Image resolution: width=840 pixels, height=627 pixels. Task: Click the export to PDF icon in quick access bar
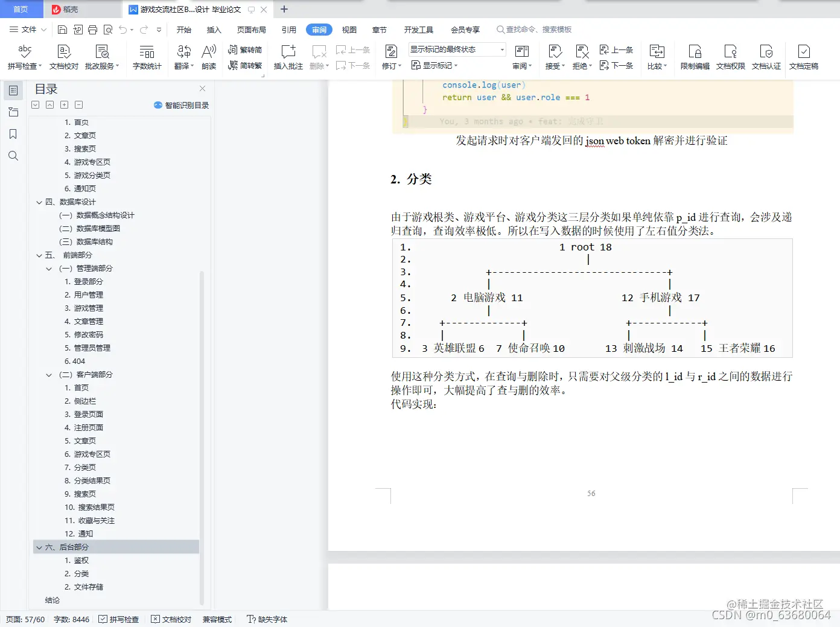(78, 30)
